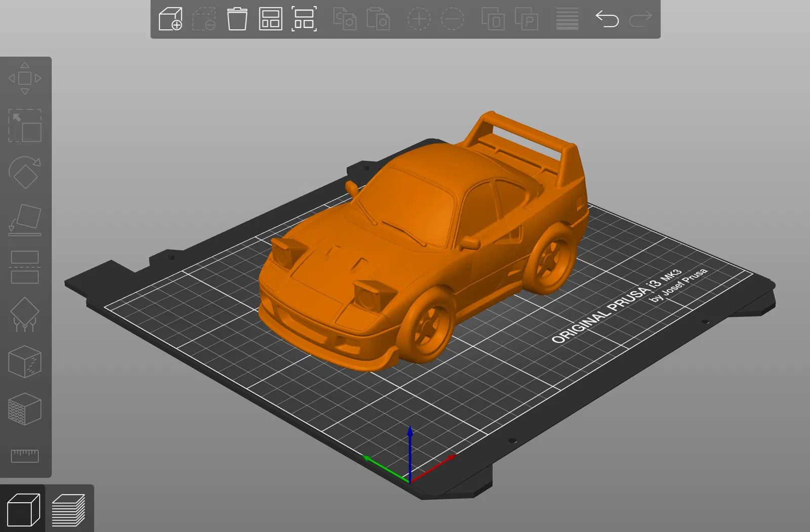Image resolution: width=810 pixels, height=532 pixels.
Task: Select the Move tool
Action: coord(25,78)
